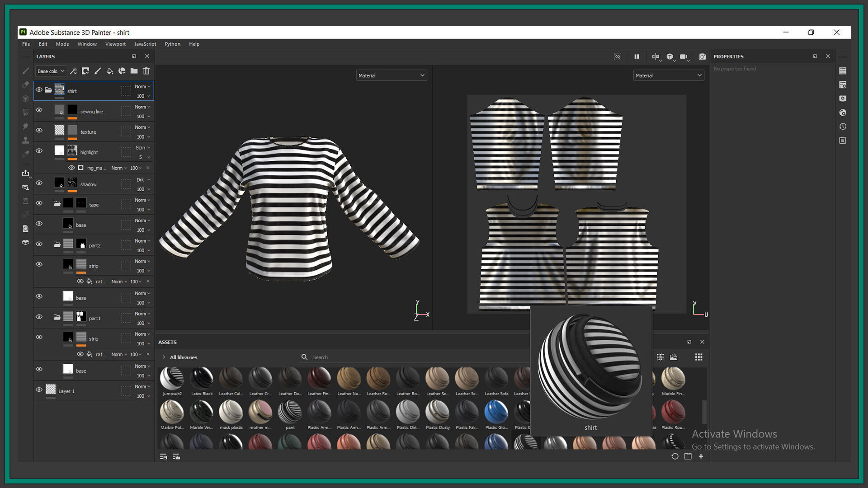Click the delete layer trash icon

pos(146,71)
